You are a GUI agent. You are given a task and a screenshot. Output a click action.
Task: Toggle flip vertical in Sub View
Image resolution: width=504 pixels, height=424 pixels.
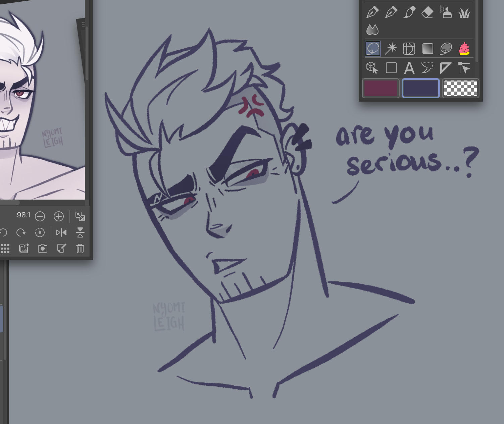point(80,232)
